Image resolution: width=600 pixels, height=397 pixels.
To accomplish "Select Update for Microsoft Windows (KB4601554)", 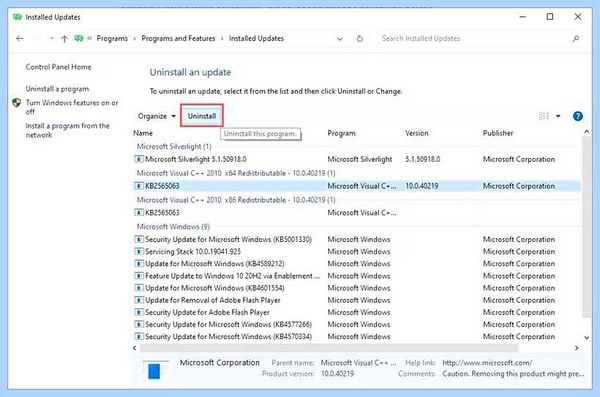I will (357, 288).
